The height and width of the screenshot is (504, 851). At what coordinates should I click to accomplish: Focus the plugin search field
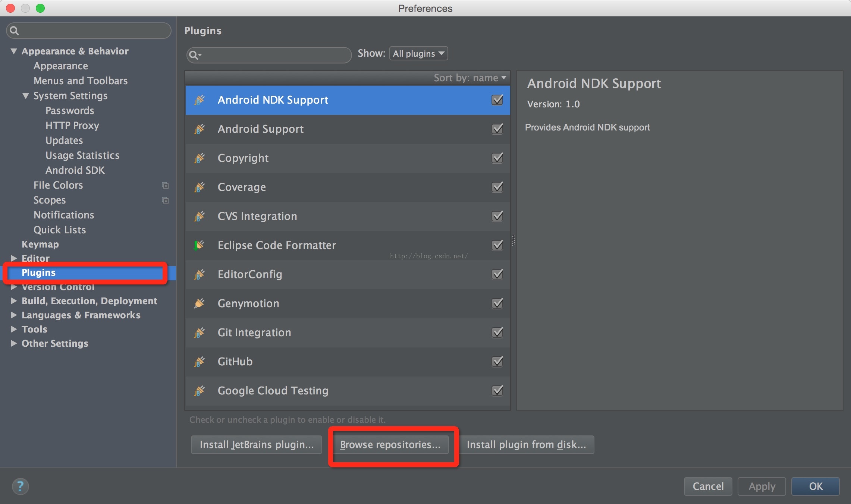[x=269, y=55]
